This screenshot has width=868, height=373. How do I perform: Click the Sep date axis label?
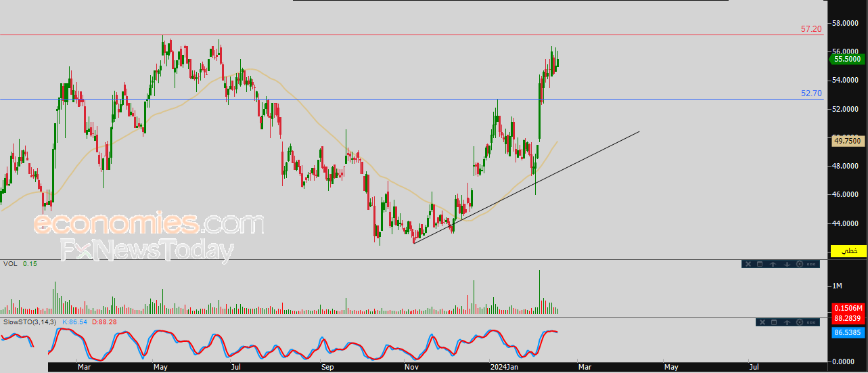click(327, 367)
